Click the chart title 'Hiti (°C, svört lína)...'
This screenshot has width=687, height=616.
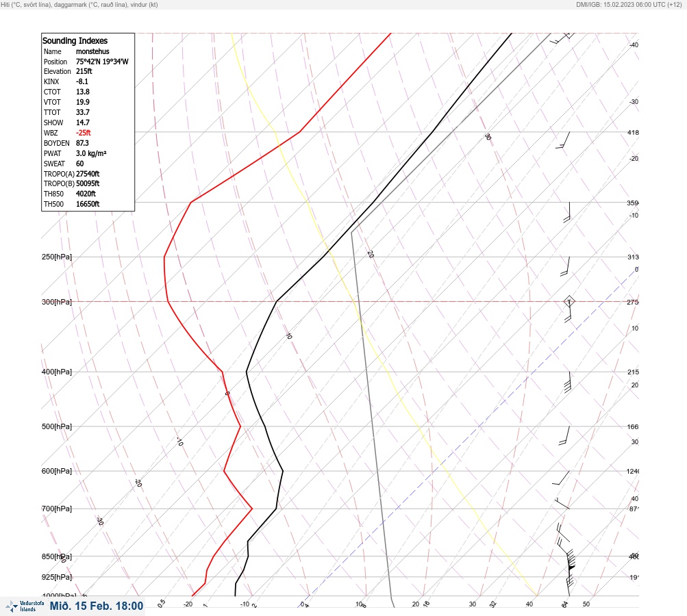(x=79, y=4)
